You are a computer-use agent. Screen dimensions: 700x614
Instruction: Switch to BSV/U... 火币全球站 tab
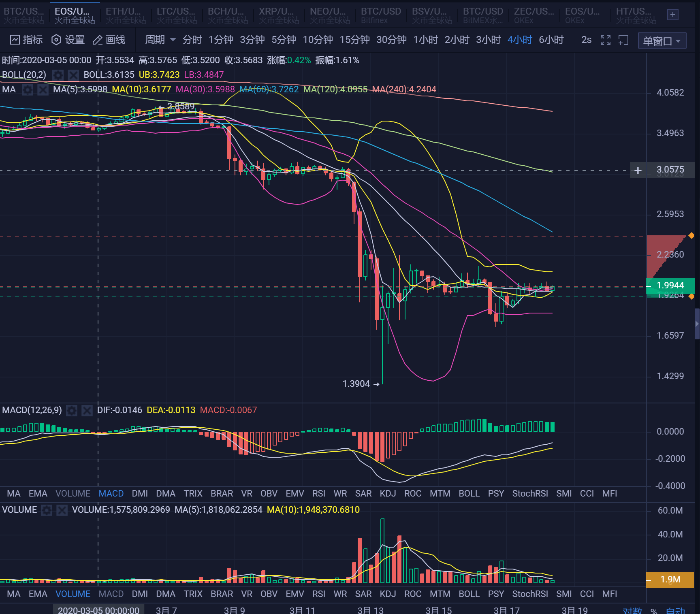[x=432, y=15]
